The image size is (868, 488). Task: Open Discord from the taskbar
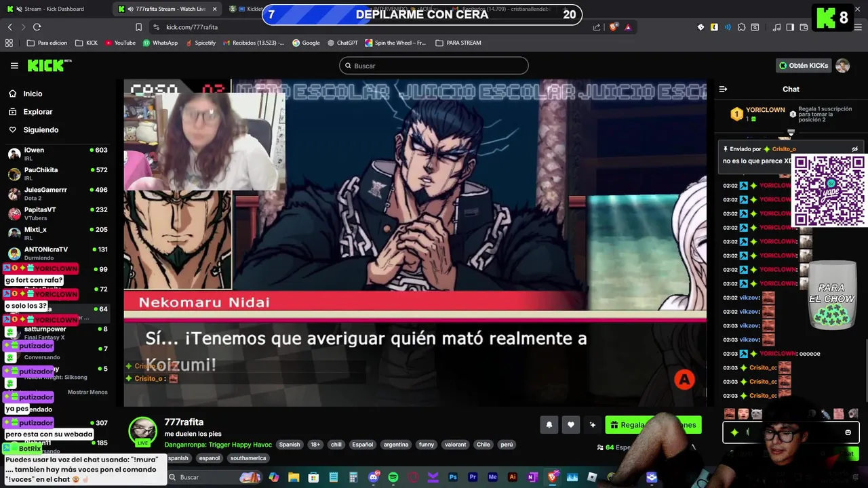click(374, 477)
